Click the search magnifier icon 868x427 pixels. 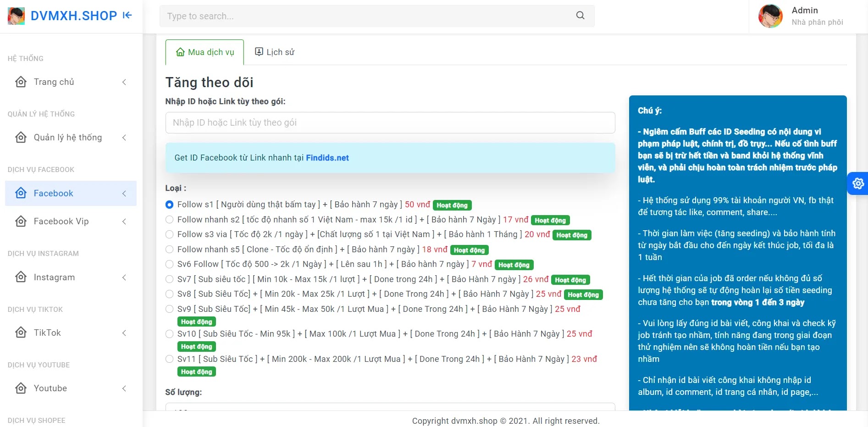coord(580,16)
